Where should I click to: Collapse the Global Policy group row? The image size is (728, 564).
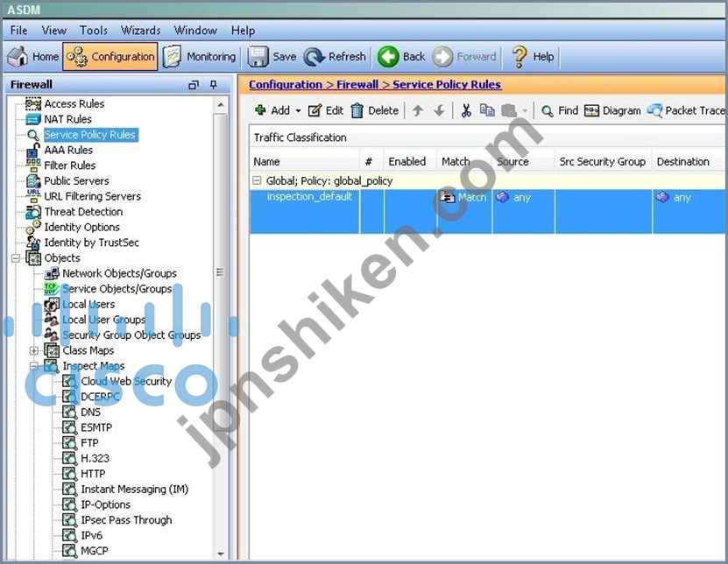click(x=257, y=180)
